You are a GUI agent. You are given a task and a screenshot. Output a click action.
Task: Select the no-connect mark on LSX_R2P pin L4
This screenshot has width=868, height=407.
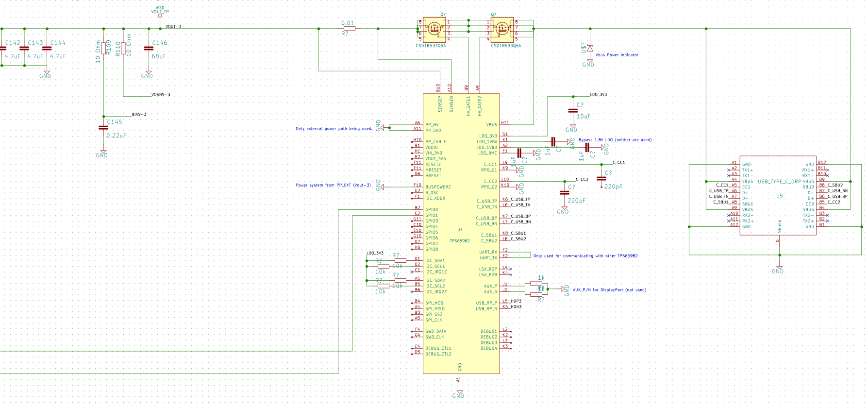[511, 269]
